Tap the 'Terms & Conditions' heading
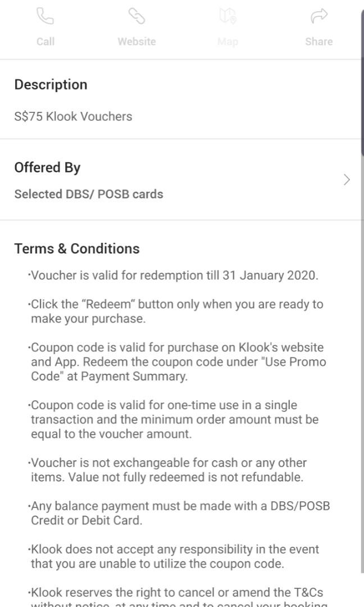The width and height of the screenshot is (364, 607). click(x=77, y=248)
